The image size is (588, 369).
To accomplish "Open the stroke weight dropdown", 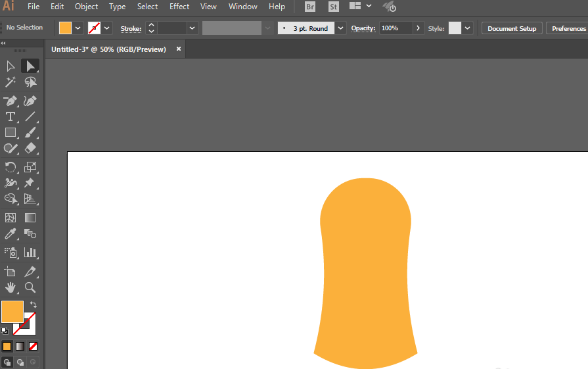I will coord(192,28).
